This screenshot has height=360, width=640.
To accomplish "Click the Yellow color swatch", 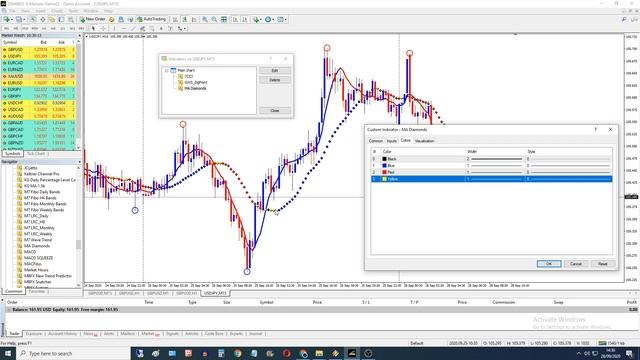I will (384, 179).
